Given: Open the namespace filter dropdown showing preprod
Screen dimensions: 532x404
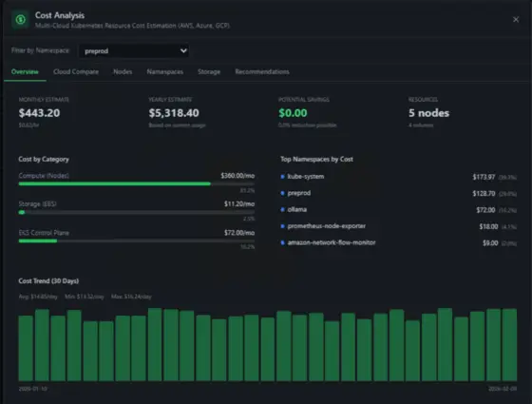Looking at the screenshot, I should click(x=134, y=51).
